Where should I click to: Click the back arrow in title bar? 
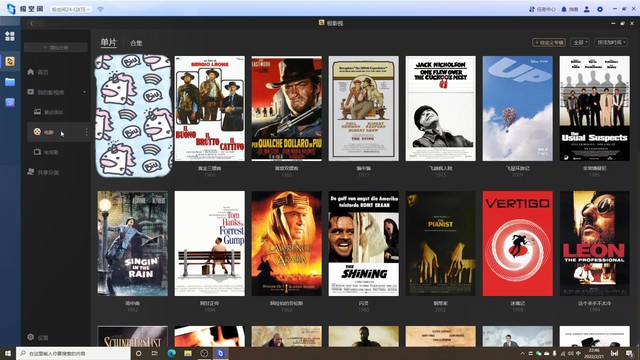[x=31, y=23]
